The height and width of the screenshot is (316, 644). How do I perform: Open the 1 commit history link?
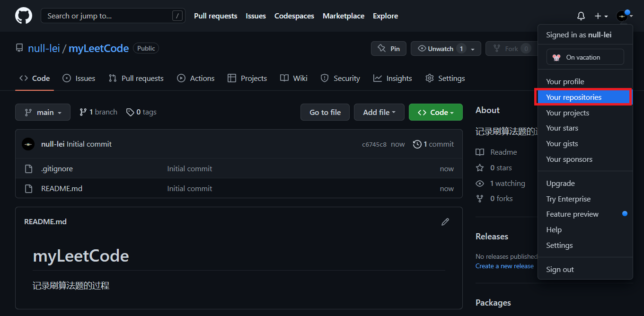pos(433,144)
